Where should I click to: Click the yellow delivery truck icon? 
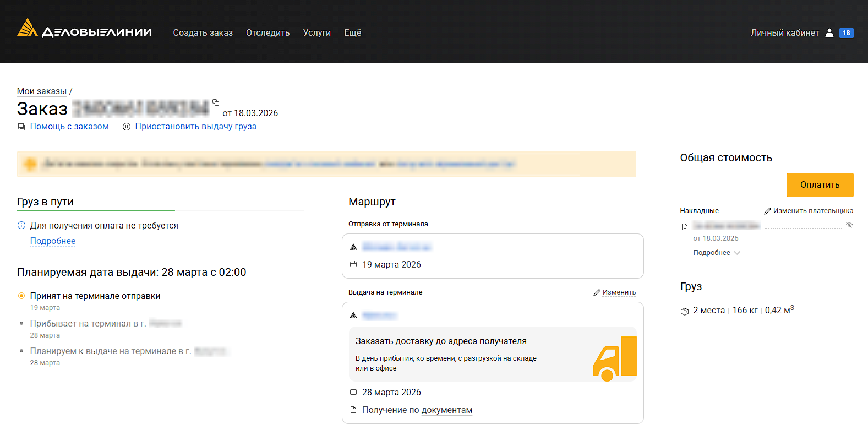614,358
